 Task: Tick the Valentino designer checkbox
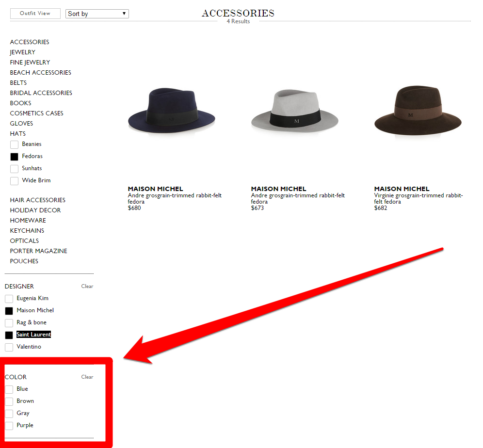(x=9, y=347)
